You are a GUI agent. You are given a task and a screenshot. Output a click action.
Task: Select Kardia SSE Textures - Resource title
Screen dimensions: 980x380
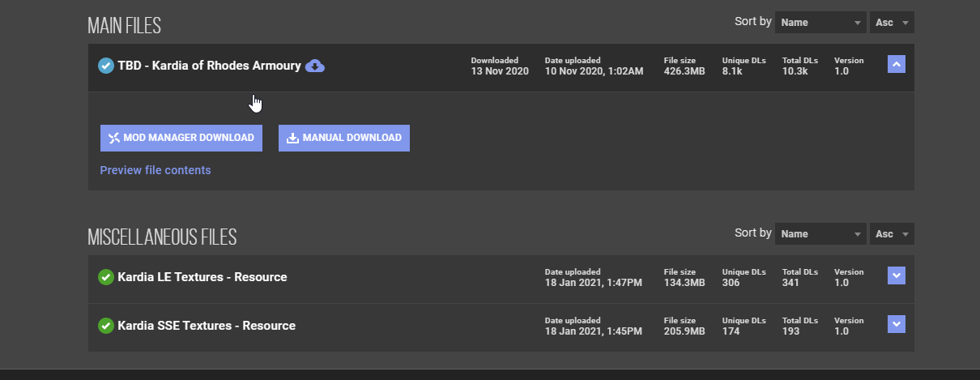pos(207,326)
